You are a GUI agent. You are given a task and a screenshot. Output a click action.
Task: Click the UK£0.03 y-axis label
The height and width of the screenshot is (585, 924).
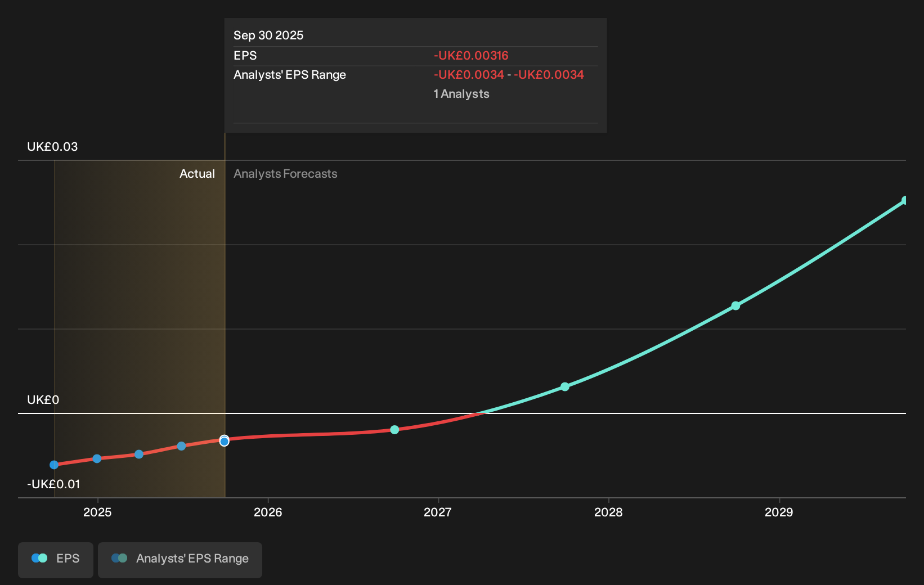[52, 147]
